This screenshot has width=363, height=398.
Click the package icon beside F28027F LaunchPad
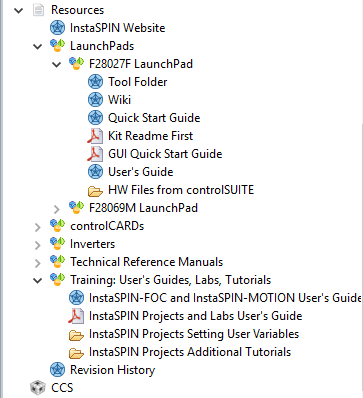(x=76, y=64)
